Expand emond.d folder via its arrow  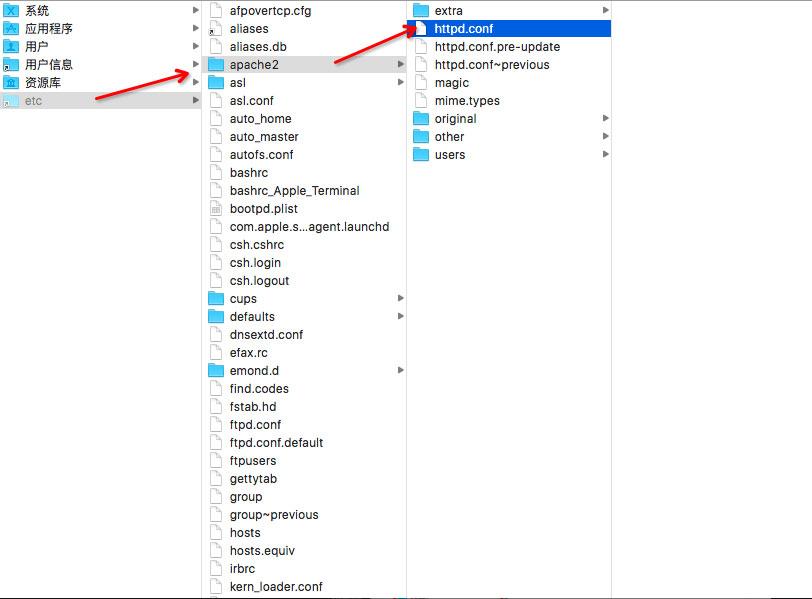pos(401,370)
